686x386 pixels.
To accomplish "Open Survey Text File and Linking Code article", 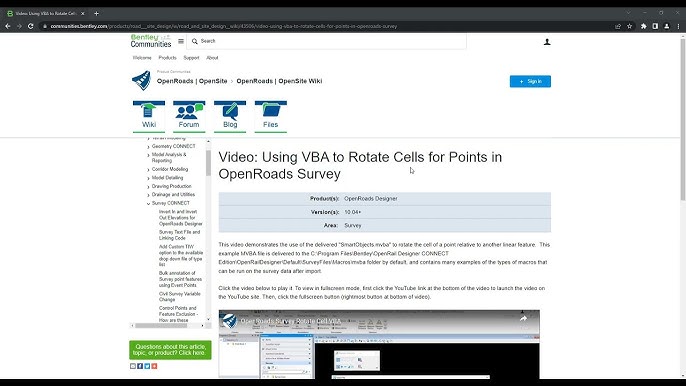I will point(179,235).
